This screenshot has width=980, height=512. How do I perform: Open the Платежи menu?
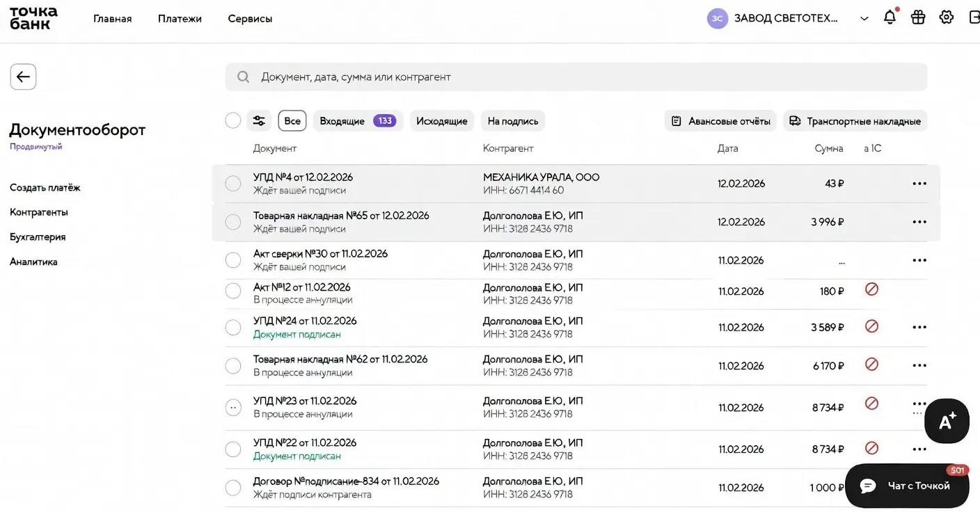180,18
